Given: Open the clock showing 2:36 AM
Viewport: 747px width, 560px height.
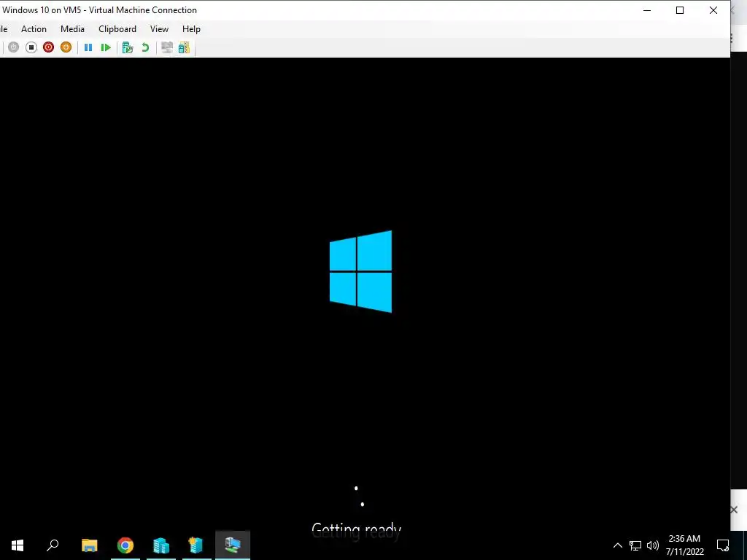Looking at the screenshot, I should (684, 545).
